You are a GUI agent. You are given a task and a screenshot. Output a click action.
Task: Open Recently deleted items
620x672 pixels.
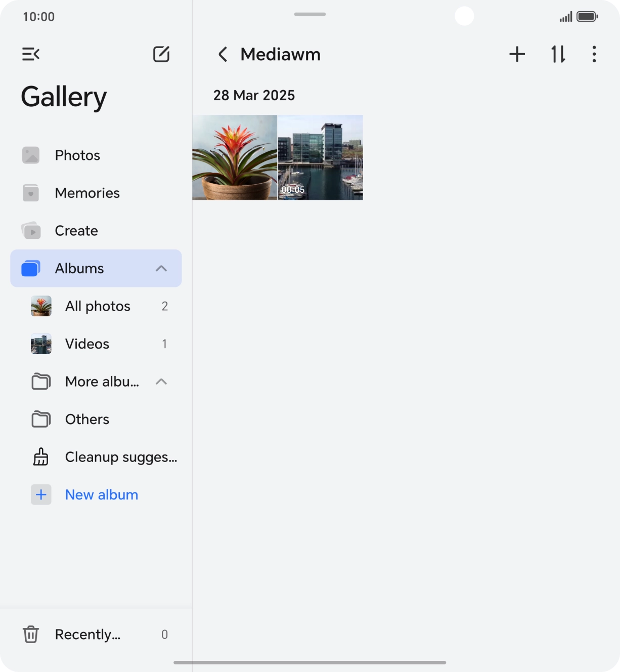pos(96,634)
